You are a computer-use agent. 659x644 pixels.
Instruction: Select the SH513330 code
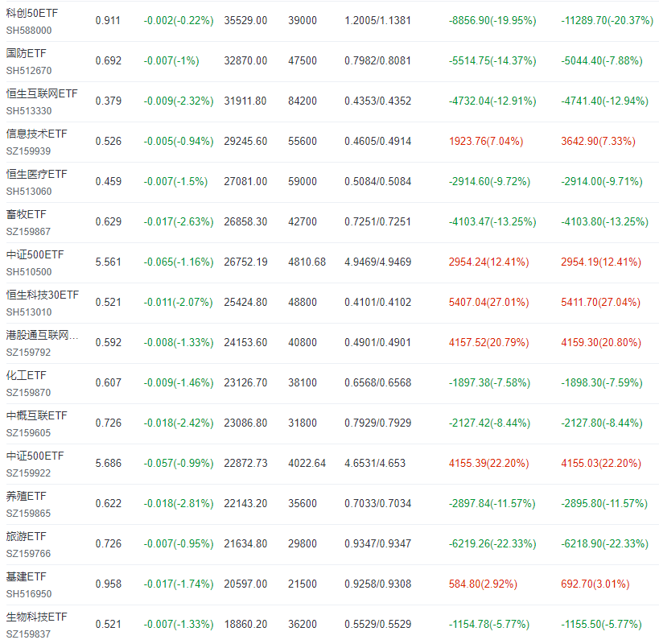click(x=29, y=111)
